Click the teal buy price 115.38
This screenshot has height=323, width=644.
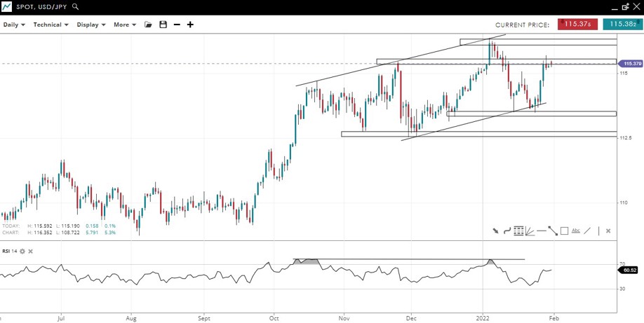(622, 24)
